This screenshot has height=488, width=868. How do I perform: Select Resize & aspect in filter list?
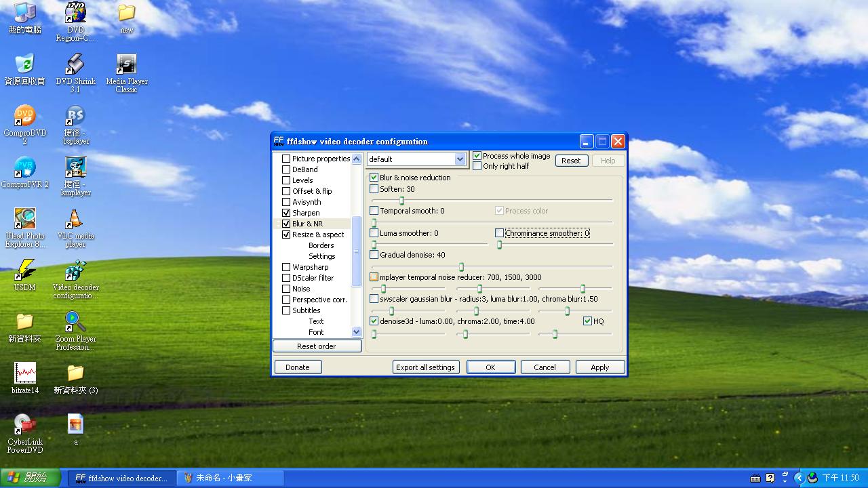pyautogui.click(x=318, y=235)
